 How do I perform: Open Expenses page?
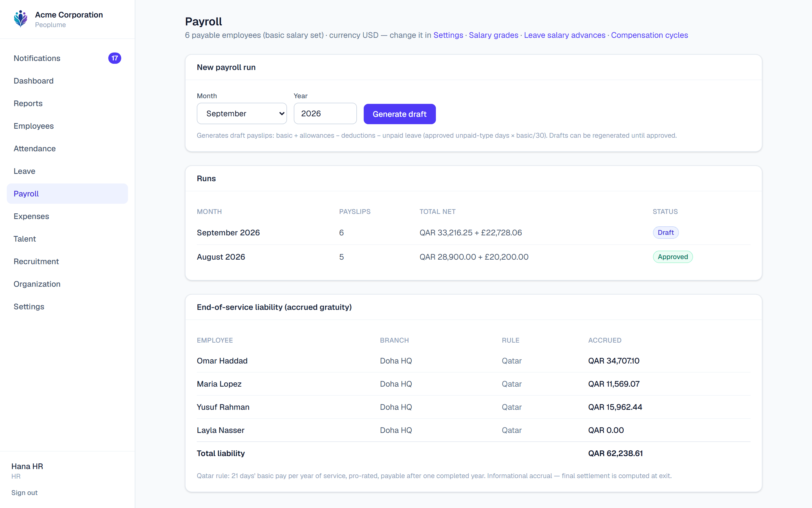click(x=67, y=216)
